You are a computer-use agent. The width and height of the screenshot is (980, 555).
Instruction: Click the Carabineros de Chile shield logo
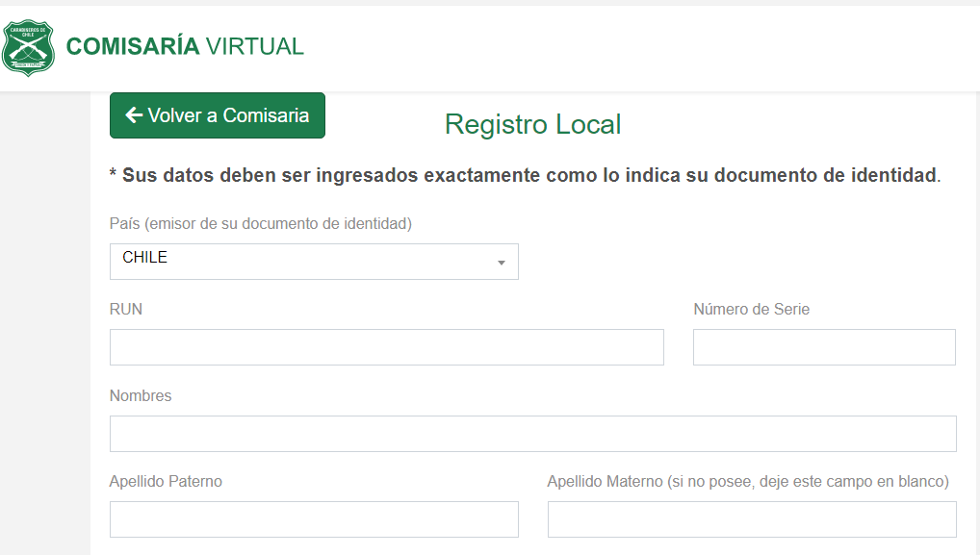click(28, 47)
